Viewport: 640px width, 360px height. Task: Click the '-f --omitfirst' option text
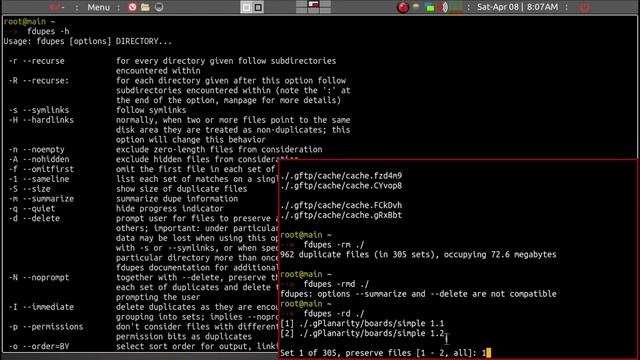[x=41, y=169]
